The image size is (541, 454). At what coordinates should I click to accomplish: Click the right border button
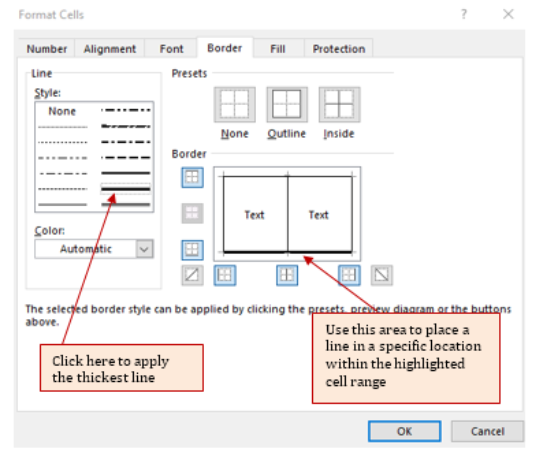349,275
